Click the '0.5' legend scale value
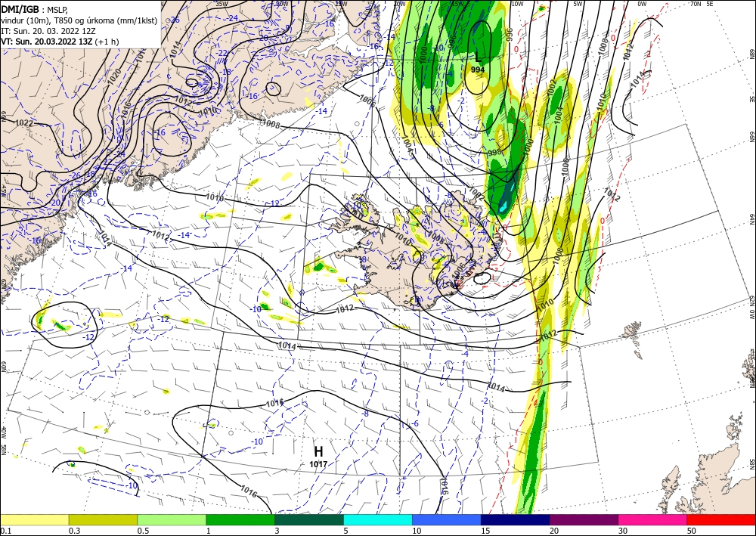Image resolution: width=756 pixels, height=536 pixels. [x=142, y=531]
